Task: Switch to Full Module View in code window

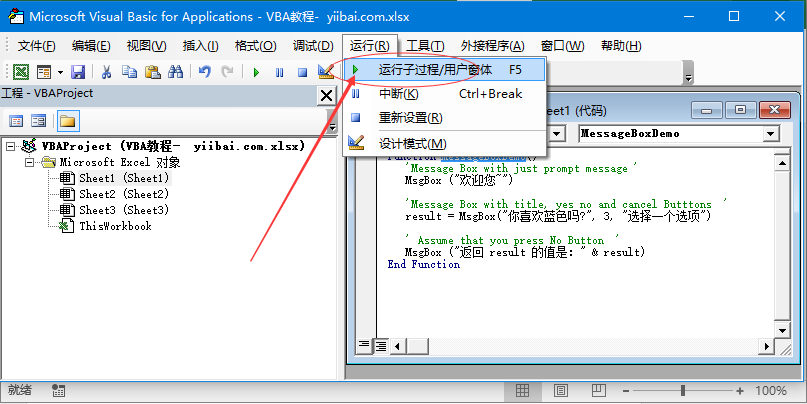Action: pos(381,346)
